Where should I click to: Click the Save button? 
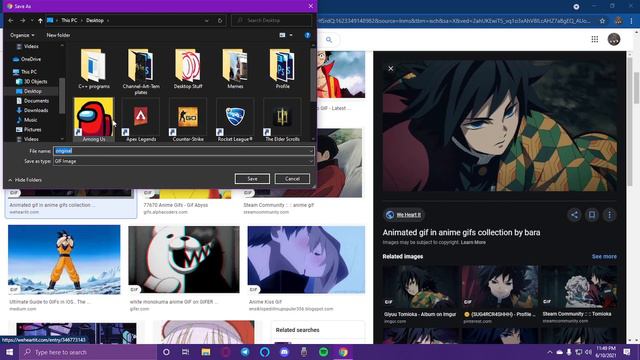point(252,179)
